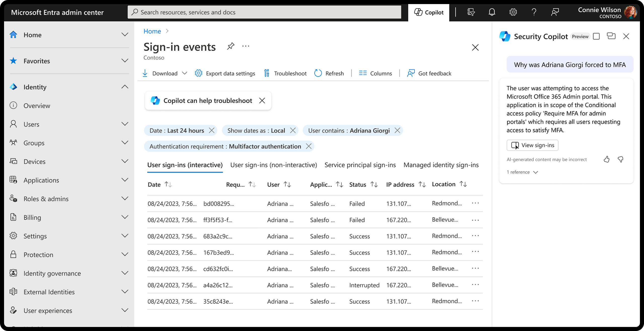644x331 pixels.
Task: Remove the User contains Adriana Giorgi filter
Action: pos(397,131)
